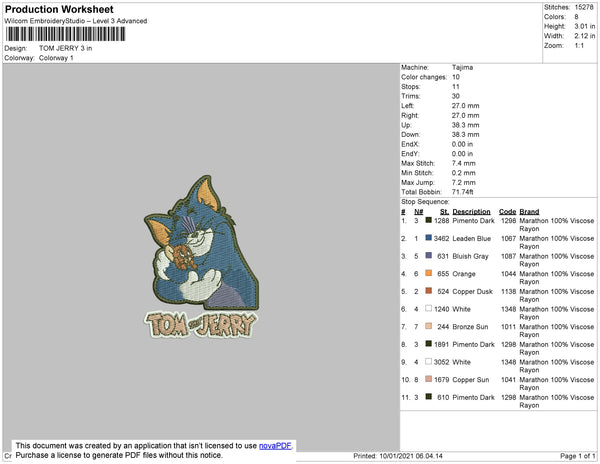Select the Orange color swatch
This screenshot has height=464, width=600.
pyautogui.click(x=429, y=273)
